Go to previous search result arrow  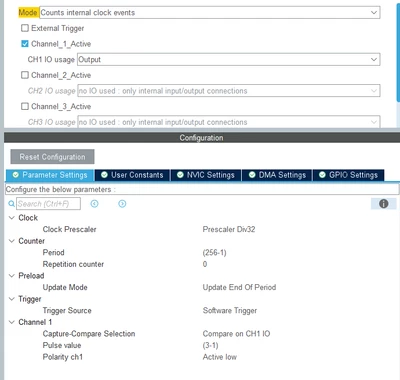point(95,204)
